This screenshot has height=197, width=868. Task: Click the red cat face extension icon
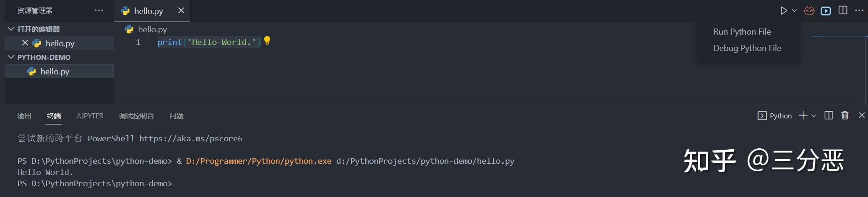[x=809, y=10]
